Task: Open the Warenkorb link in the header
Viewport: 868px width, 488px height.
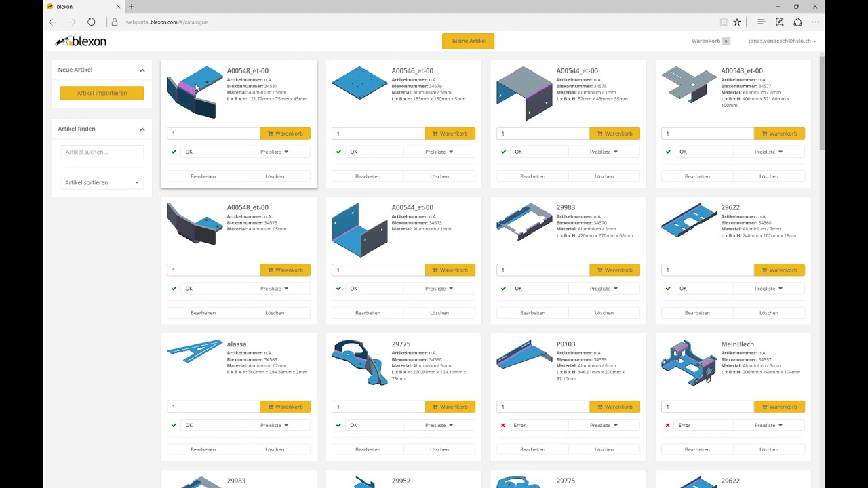Action: pos(711,41)
